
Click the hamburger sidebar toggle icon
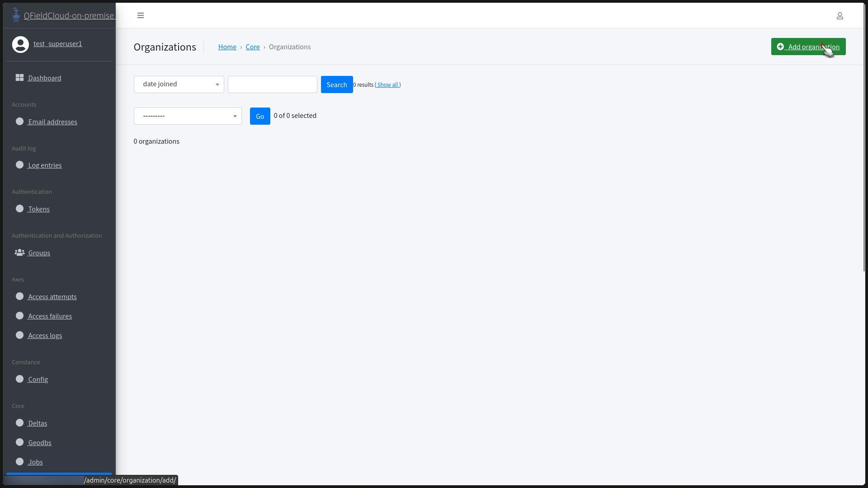coord(141,15)
